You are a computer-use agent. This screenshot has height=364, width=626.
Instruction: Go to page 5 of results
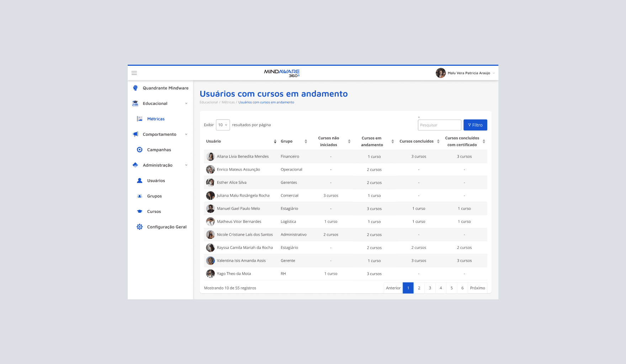[x=452, y=288]
